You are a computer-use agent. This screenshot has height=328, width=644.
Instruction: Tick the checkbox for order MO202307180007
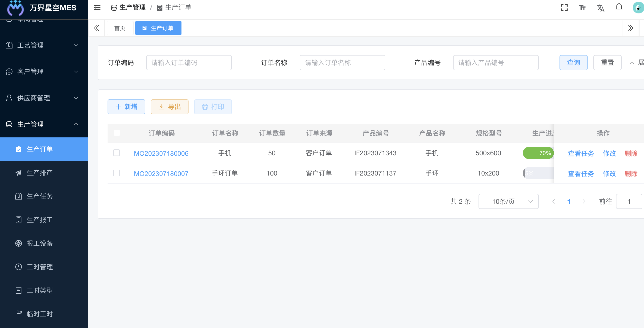(117, 173)
